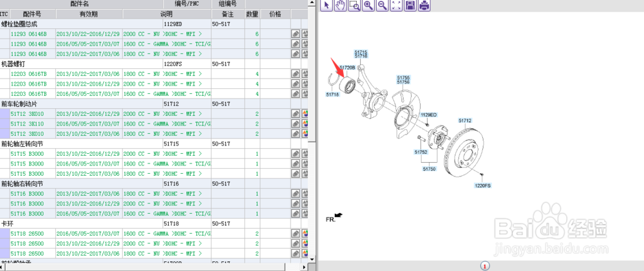Select the 1220FS callout in diagram

[482, 185]
